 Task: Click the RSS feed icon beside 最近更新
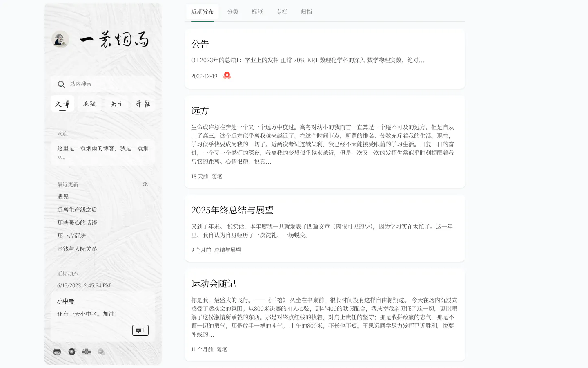coord(145,184)
